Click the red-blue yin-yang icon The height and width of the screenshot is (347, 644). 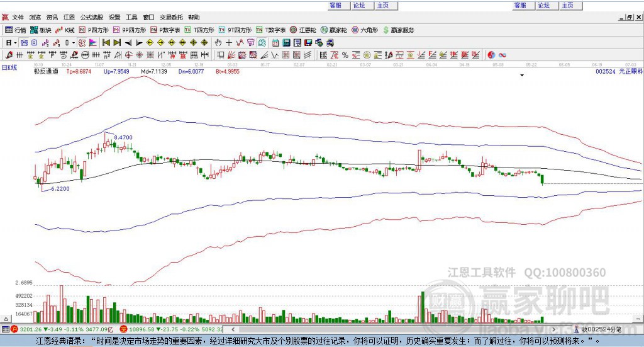coord(491,55)
